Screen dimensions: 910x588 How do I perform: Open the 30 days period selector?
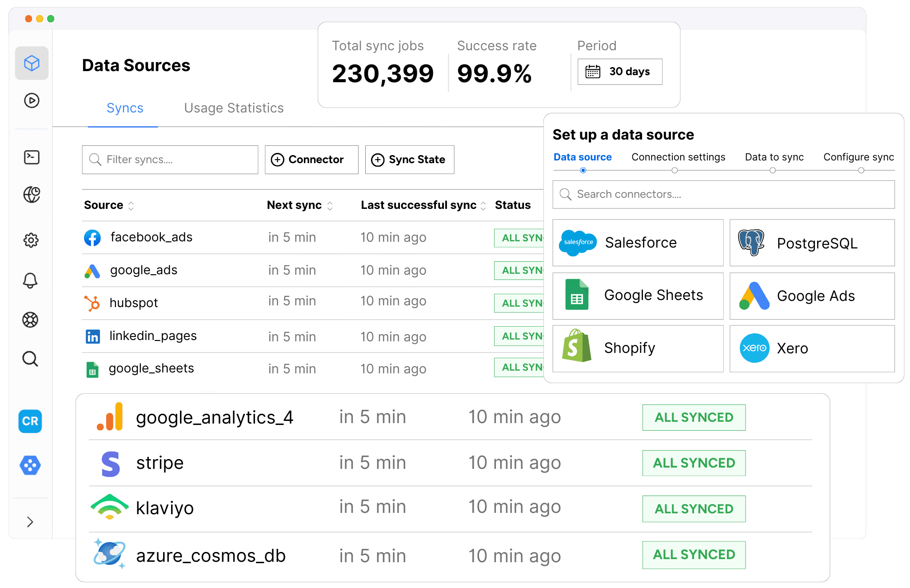tap(619, 72)
